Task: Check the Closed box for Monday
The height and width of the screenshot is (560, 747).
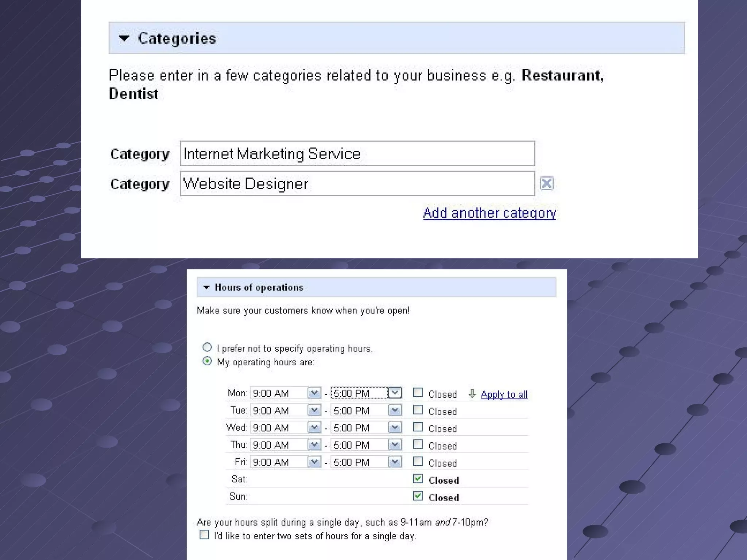Action: click(x=418, y=393)
